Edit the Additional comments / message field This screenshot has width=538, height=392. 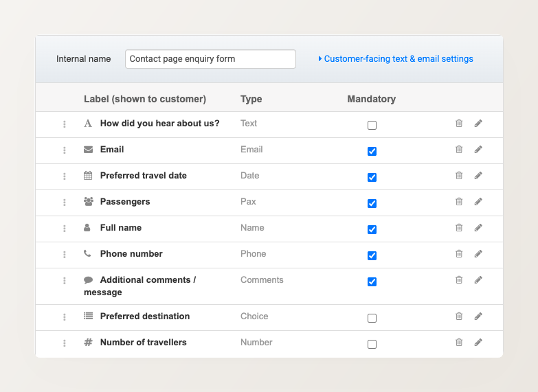coord(478,280)
